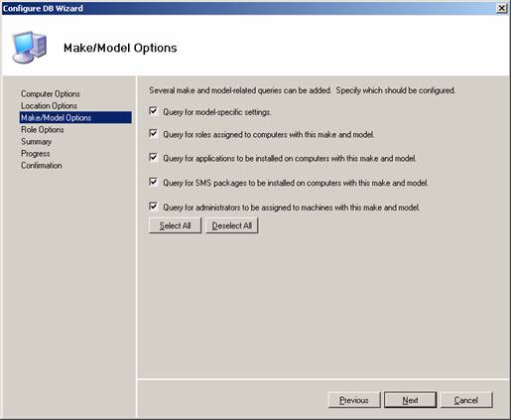
Task: Cancel the wizard
Action: click(466, 400)
